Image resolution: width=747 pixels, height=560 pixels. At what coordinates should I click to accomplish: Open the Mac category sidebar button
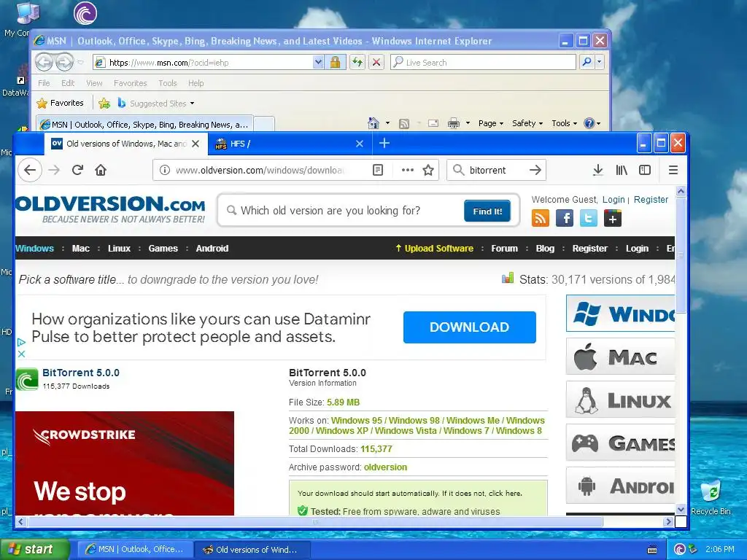(621, 357)
